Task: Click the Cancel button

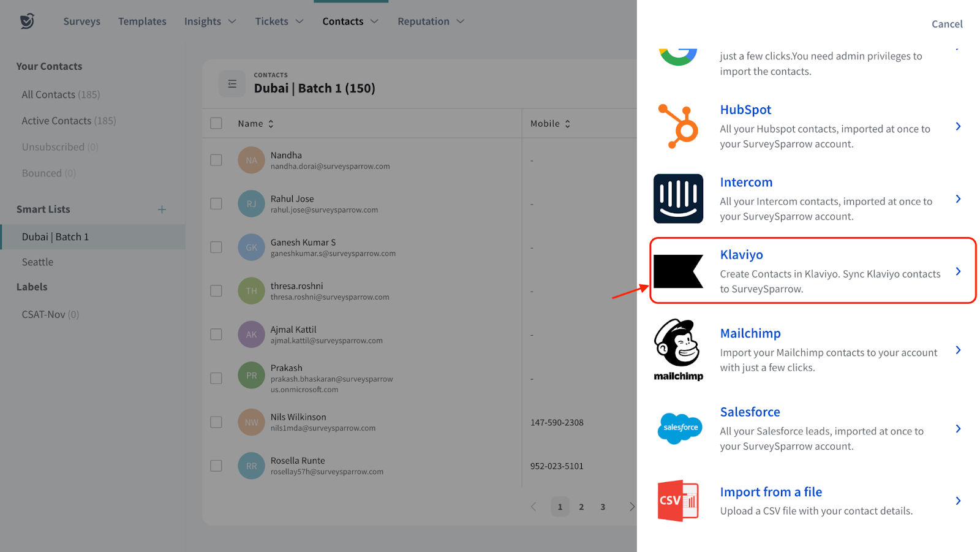Action: [x=947, y=24]
